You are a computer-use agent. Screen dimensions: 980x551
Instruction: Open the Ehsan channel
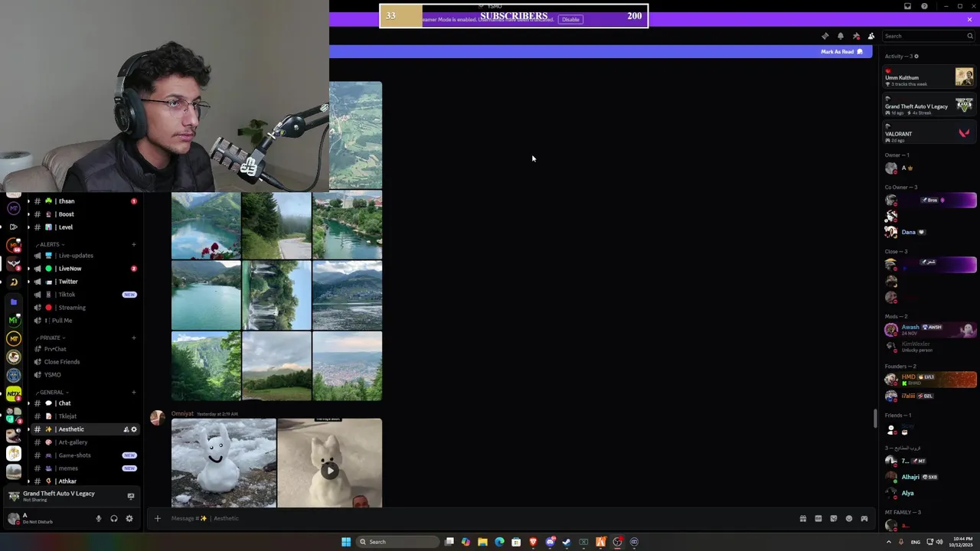(x=84, y=201)
